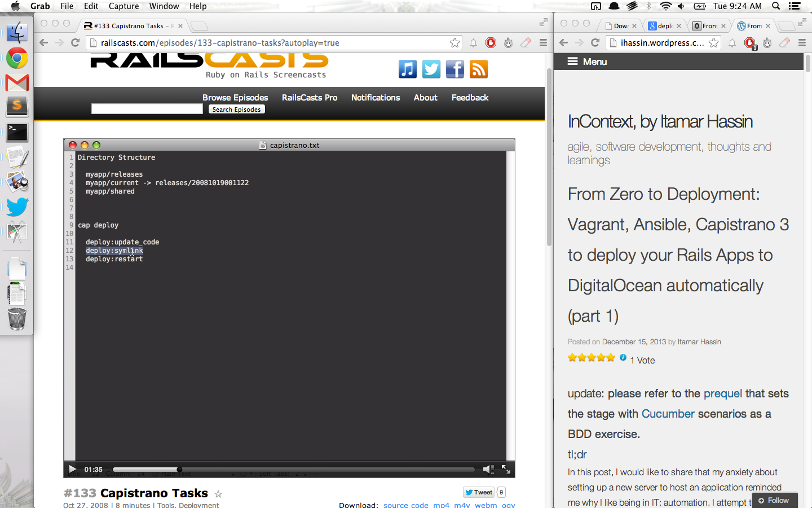Switch to the #133 Capistrano Tasks tab
The image size is (812, 508).
133,26
